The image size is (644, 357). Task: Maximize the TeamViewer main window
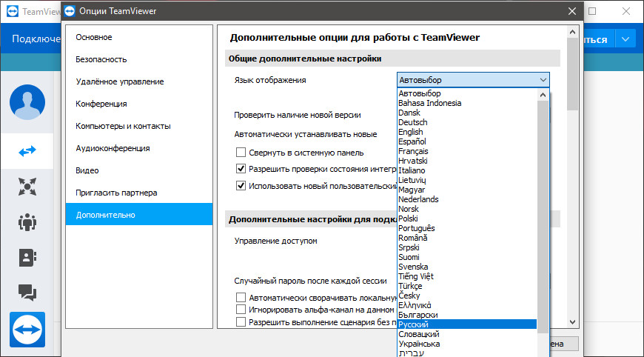pos(592,11)
